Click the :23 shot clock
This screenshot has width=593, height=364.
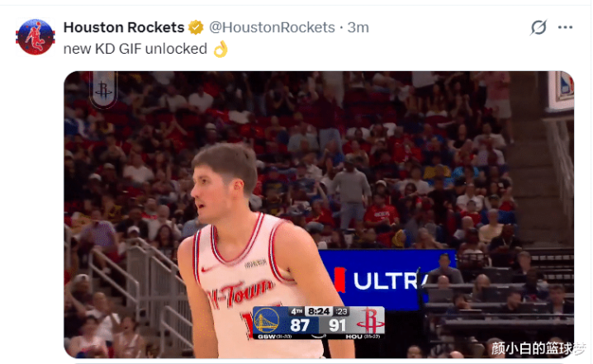(341, 311)
